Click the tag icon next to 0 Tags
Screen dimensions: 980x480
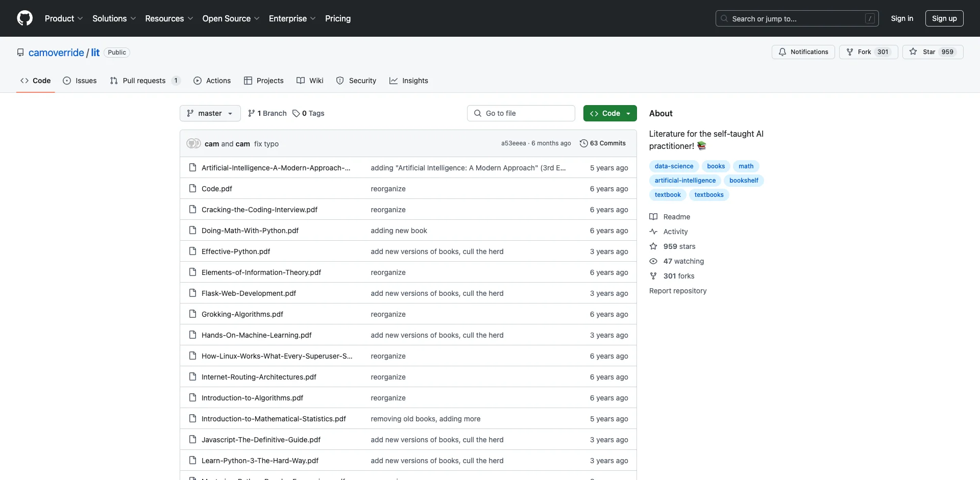(x=296, y=113)
